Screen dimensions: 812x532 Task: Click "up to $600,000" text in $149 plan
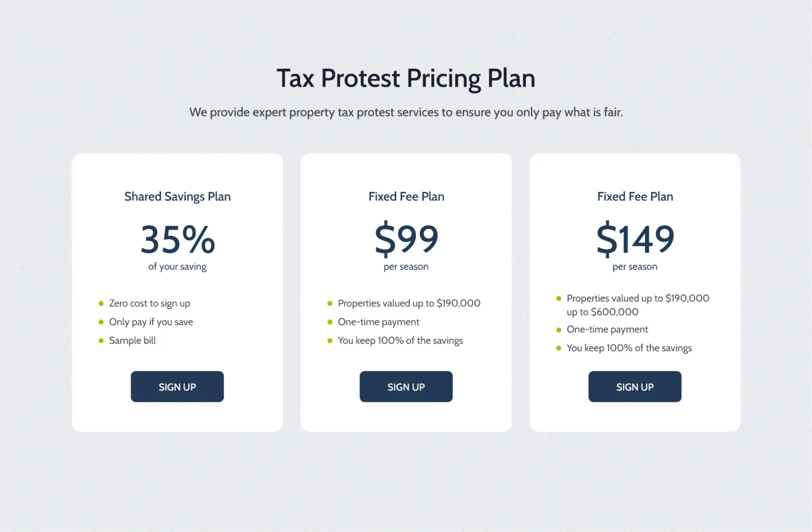click(603, 312)
